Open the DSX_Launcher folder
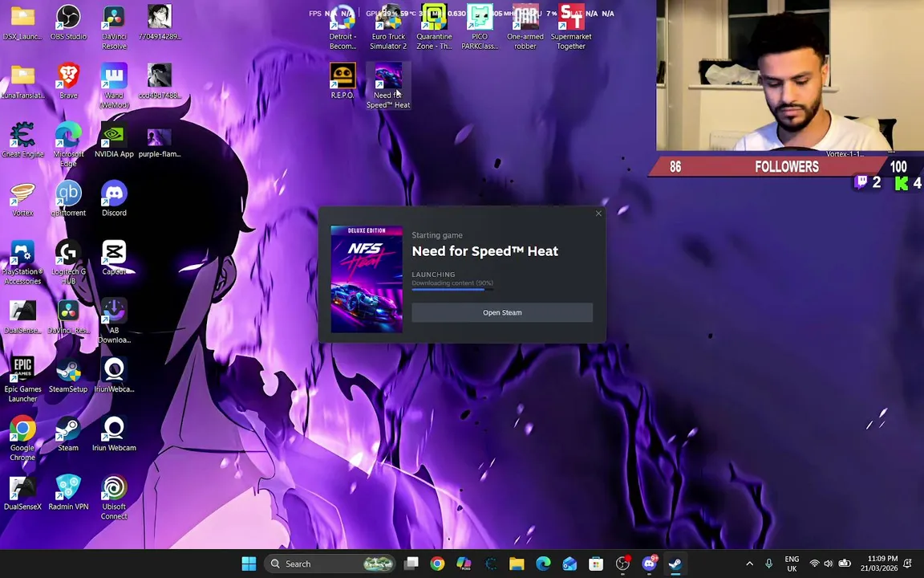This screenshot has width=924, height=578. pyautogui.click(x=22, y=23)
